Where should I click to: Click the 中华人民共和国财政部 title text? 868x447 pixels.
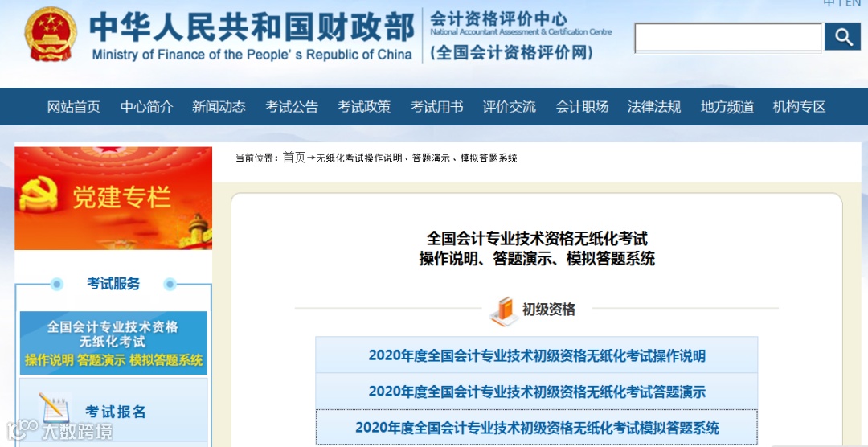252,27
